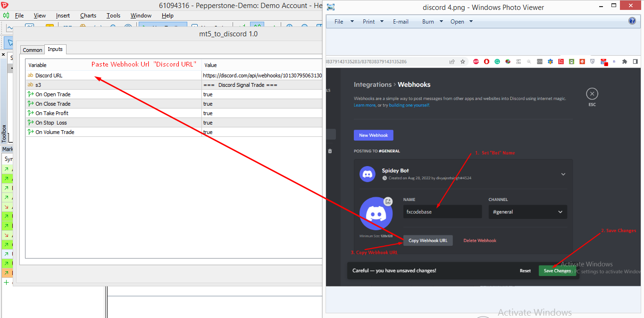
Task: Click the On Close Trade variable name
Action: pos(53,104)
